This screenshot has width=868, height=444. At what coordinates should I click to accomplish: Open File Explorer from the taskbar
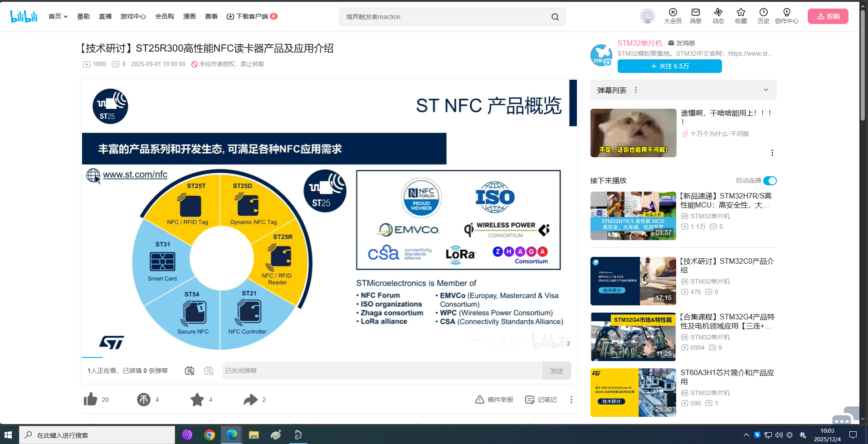pyautogui.click(x=254, y=435)
